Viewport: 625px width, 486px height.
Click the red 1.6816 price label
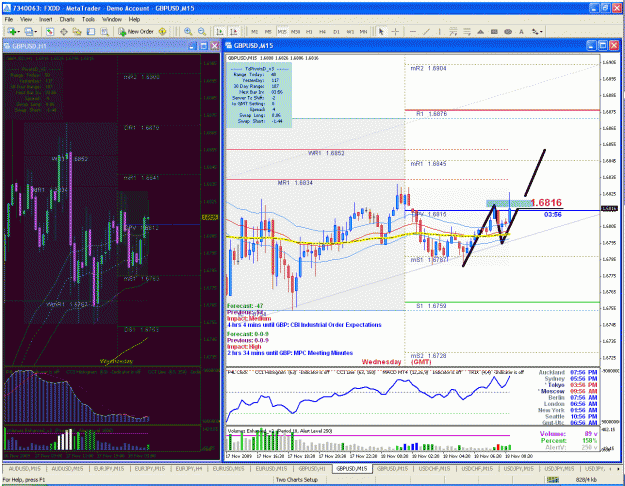(546, 203)
